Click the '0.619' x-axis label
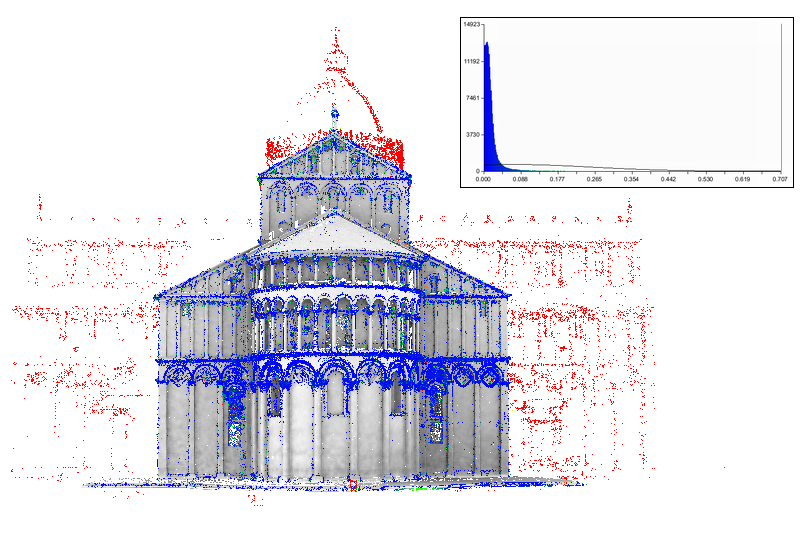The image size is (800, 535). (x=742, y=179)
